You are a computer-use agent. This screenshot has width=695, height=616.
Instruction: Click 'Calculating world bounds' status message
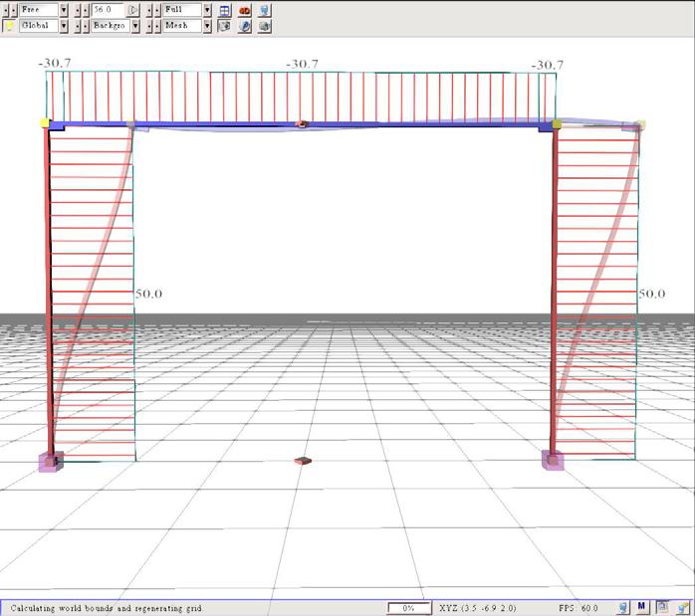tap(107, 608)
